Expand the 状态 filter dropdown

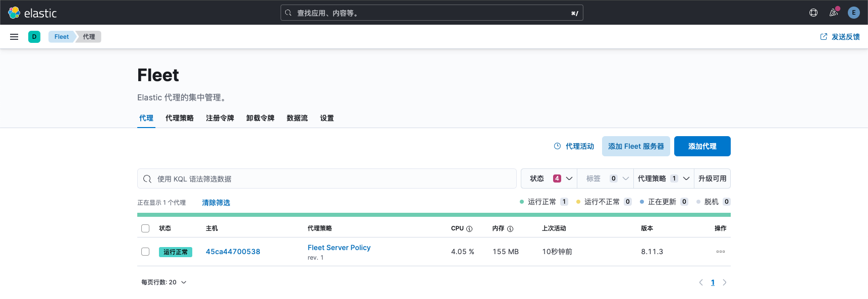pyautogui.click(x=549, y=178)
